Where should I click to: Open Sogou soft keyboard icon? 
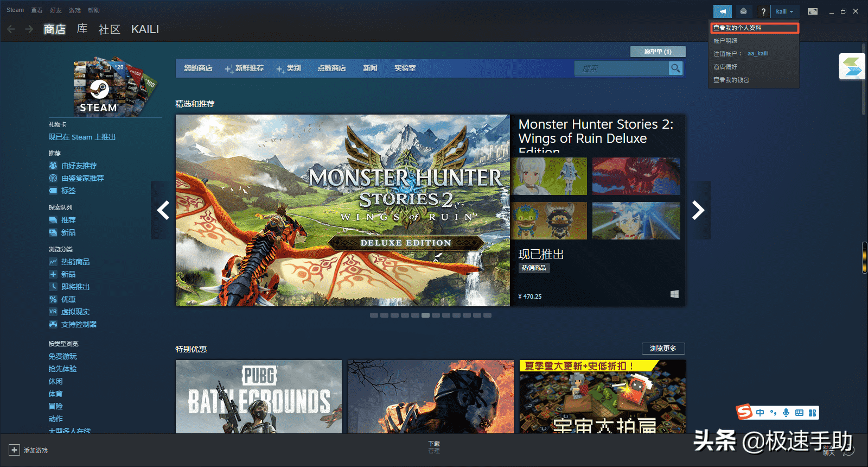point(799,413)
